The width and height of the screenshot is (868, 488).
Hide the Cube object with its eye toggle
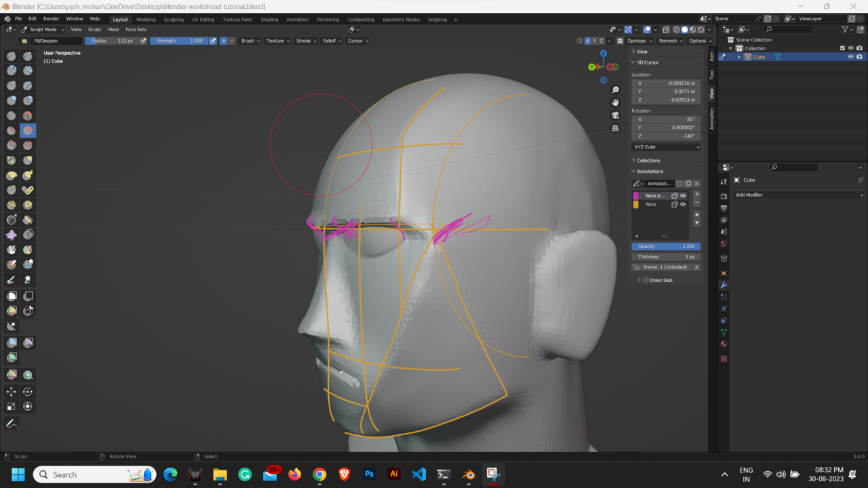click(x=850, y=57)
